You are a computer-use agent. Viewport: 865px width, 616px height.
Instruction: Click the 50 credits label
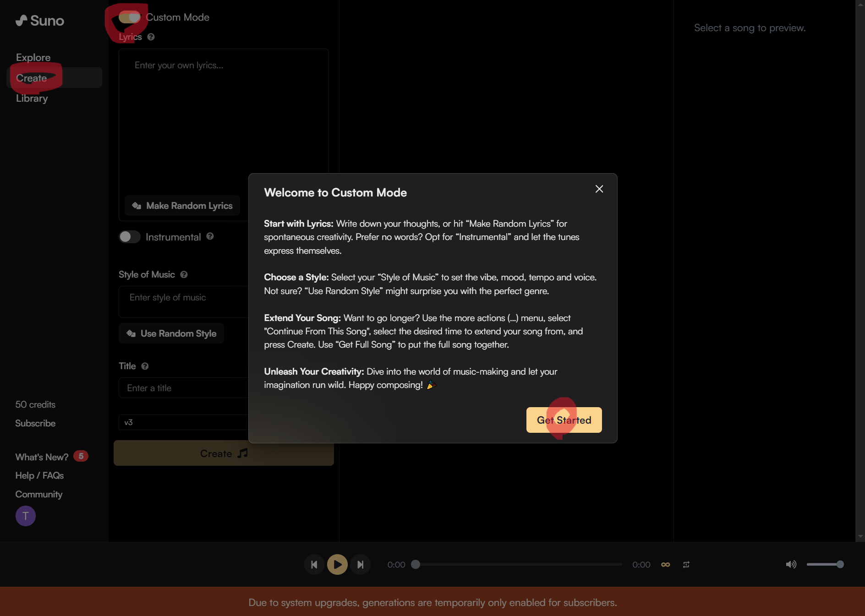coord(35,404)
